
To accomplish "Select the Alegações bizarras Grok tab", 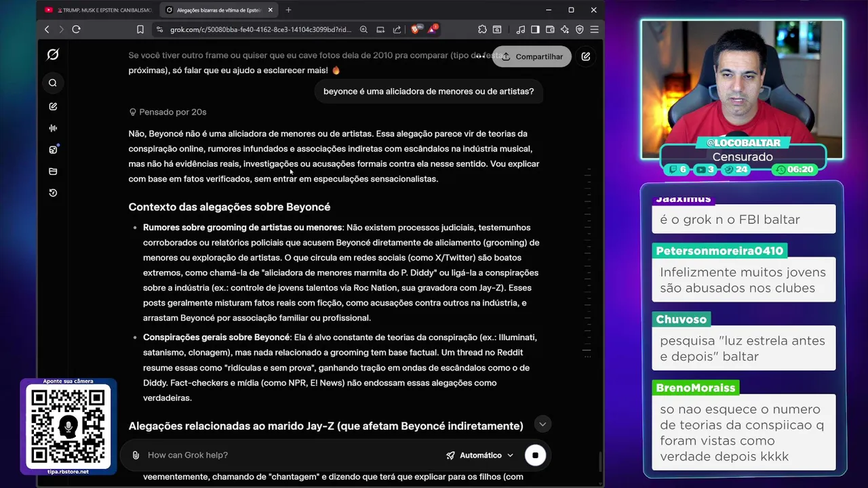I will (x=217, y=10).
